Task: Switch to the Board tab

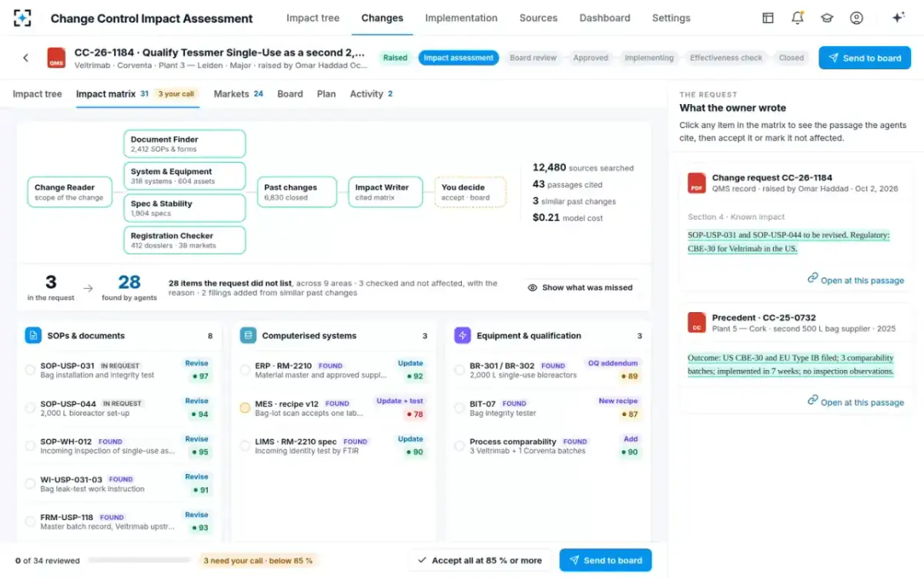Action: click(290, 94)
